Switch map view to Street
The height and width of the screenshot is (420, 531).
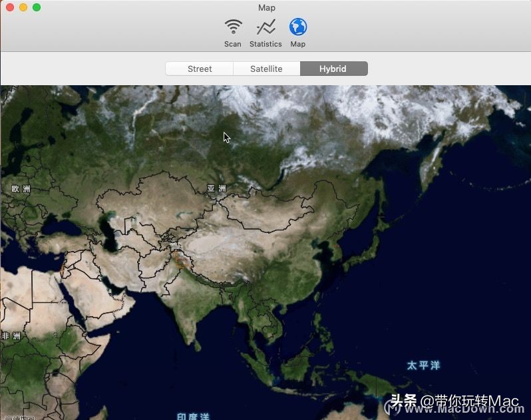[200, 69]
